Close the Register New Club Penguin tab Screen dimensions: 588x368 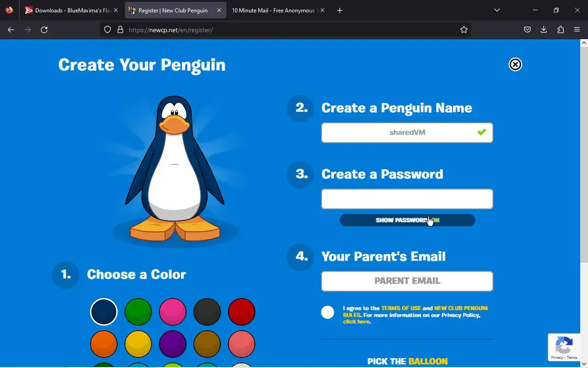[x=219, y=10]
